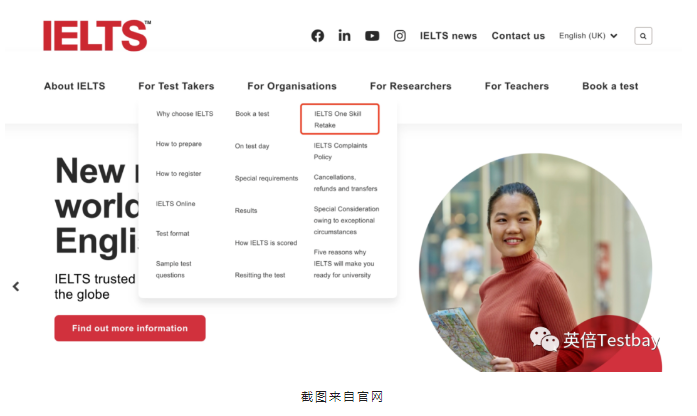697x416 pixels.
Task: Open the IELTS Instagram icon
Action: tap(400, 36)
